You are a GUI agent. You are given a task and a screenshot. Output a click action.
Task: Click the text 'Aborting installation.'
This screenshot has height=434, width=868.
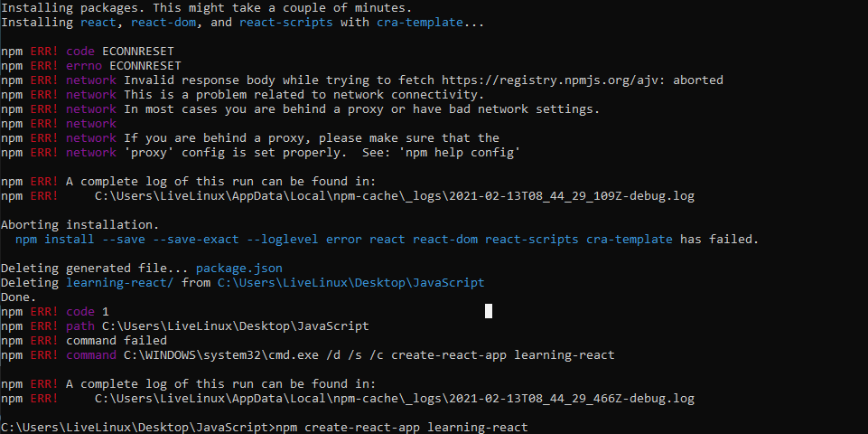pyautogui.click(x=79, y=225)
